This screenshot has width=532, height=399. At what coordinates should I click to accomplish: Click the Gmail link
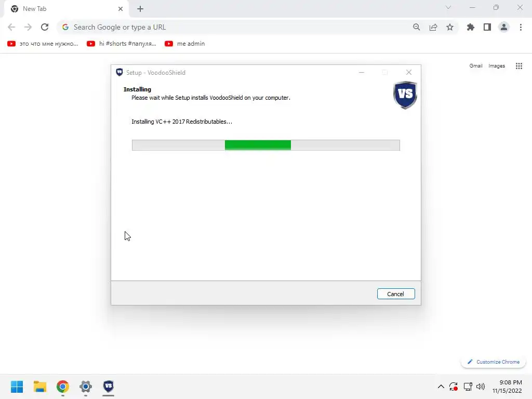tap(476, 66)
